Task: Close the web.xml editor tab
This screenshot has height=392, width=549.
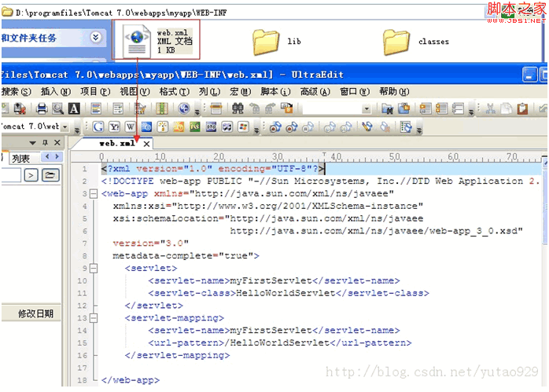Action: (146, 144)
